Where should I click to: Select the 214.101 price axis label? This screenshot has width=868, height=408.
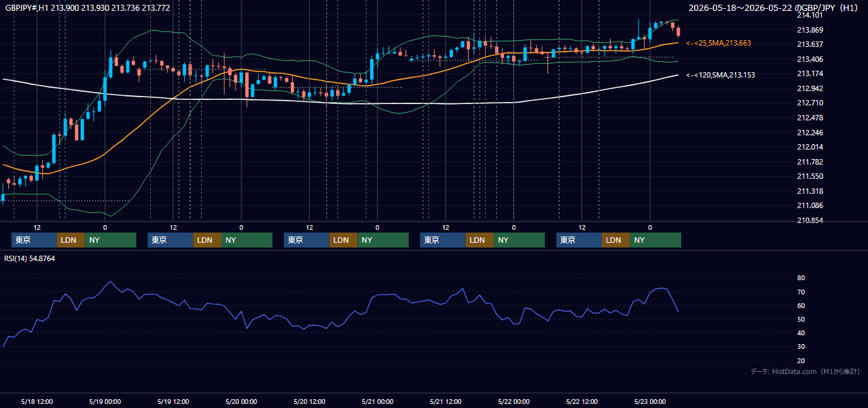[810, 15]
